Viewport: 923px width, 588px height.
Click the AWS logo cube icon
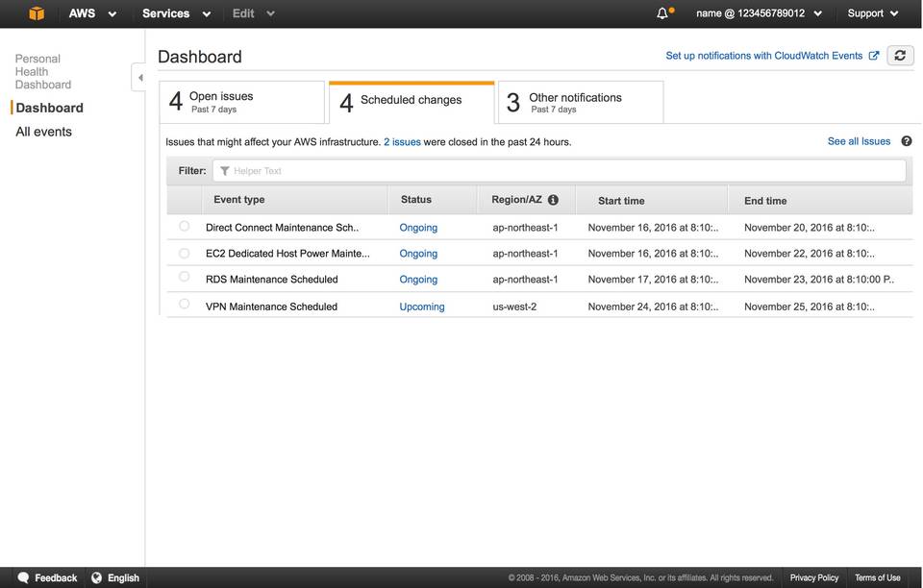tap(37, 13)
